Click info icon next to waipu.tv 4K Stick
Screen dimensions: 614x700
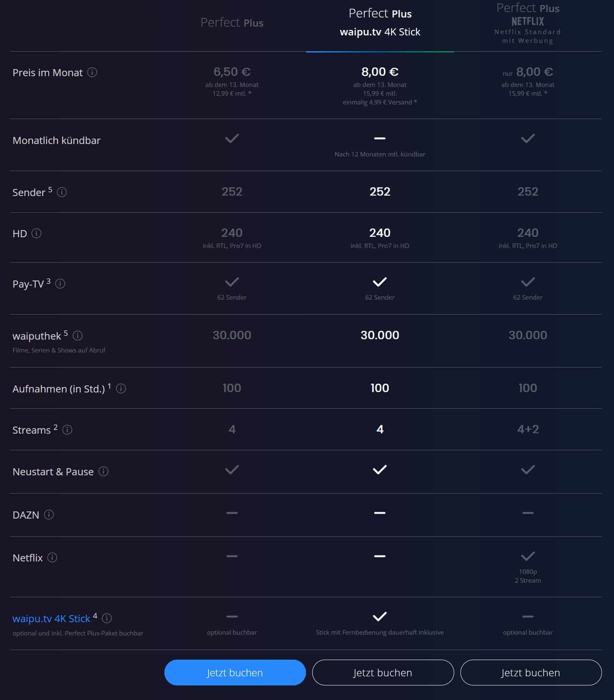pos(107,618)
